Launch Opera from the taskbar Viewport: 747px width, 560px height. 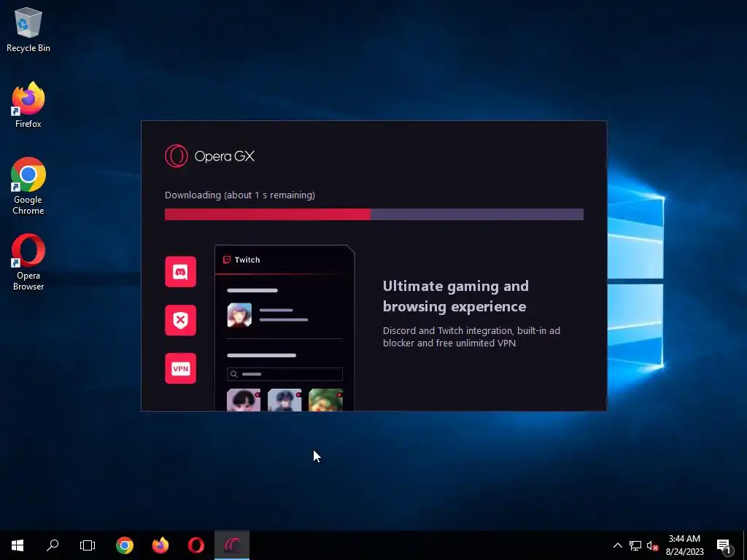[196, 545]
